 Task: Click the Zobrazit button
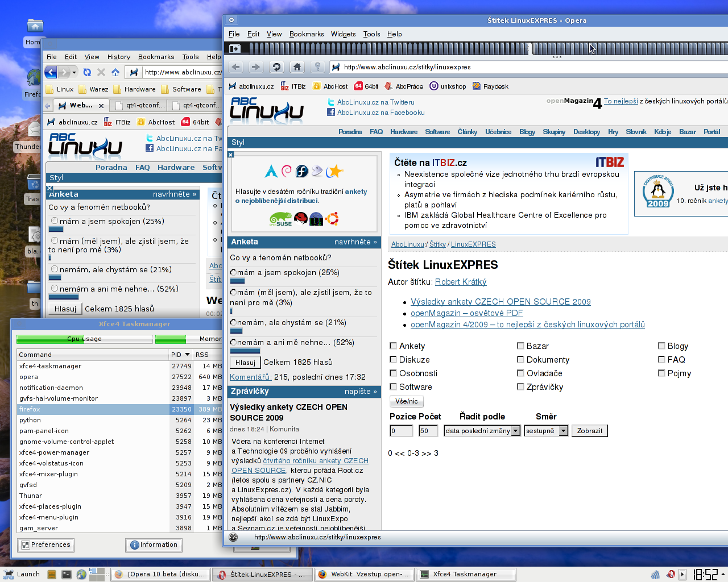589,431
